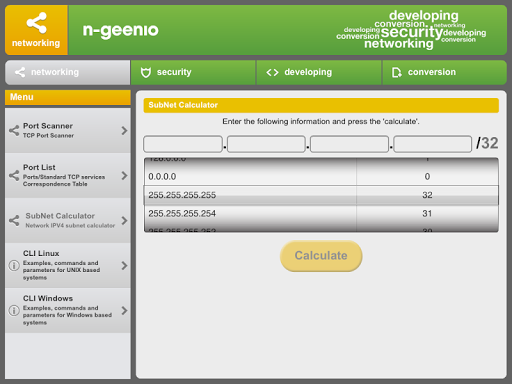Open the conversion tab
Viewport: 512px width, 384px height.
coord(444,72)
